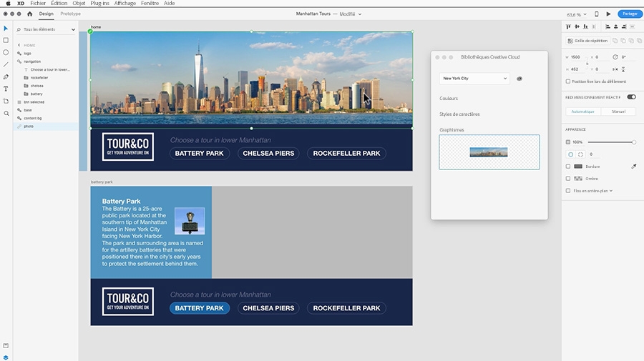Go to the XD Home screen icon

(29, 14)
